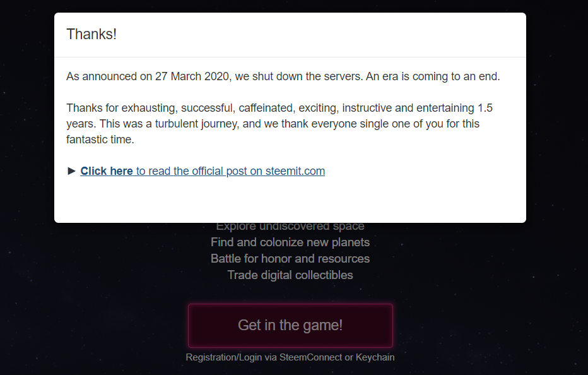The width and height of the screenshot is (588, 375).
Task: Click the "Thanks!" dialog heading
Action: pos(91,34)
